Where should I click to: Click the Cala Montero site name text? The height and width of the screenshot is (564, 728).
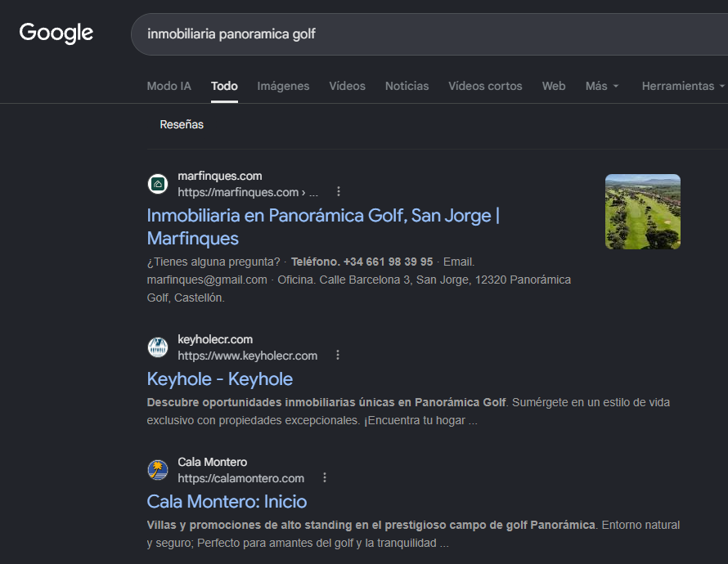212,462
